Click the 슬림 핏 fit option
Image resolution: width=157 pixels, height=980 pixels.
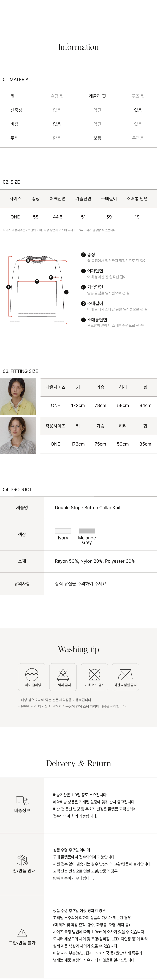coord(57,96)
